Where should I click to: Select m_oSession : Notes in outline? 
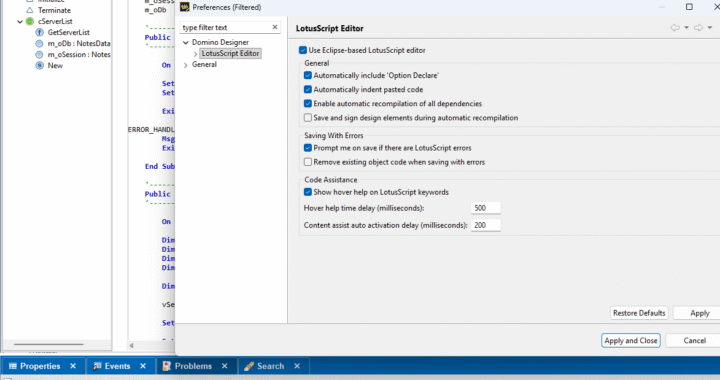[x=79, y=54]
